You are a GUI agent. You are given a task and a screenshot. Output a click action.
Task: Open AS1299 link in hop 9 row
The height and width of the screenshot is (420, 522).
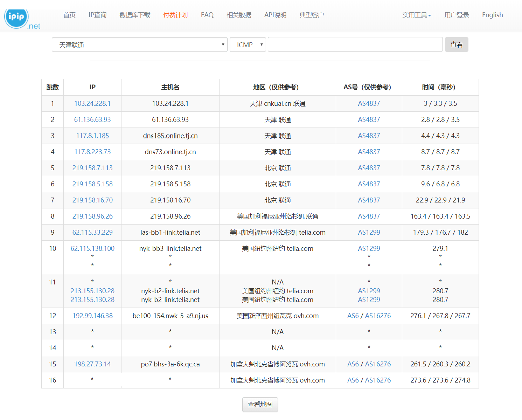pyautogui.click(x=369, y=233)
